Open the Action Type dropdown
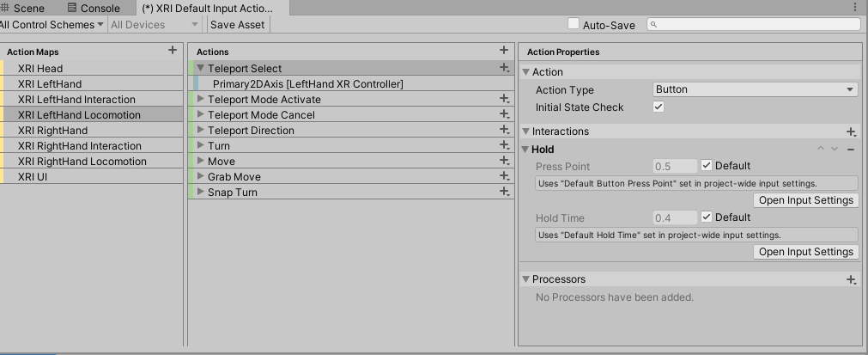 coord(755,89)
